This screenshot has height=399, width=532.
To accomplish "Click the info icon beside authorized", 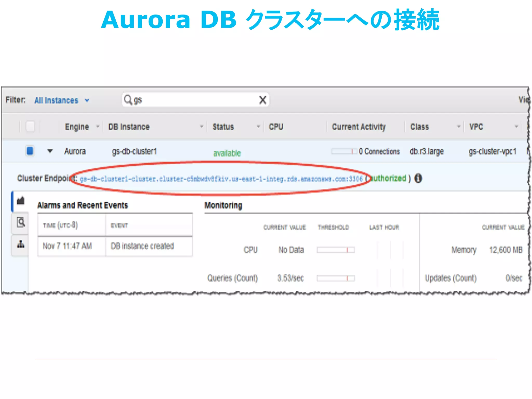I will pos(418,178).
